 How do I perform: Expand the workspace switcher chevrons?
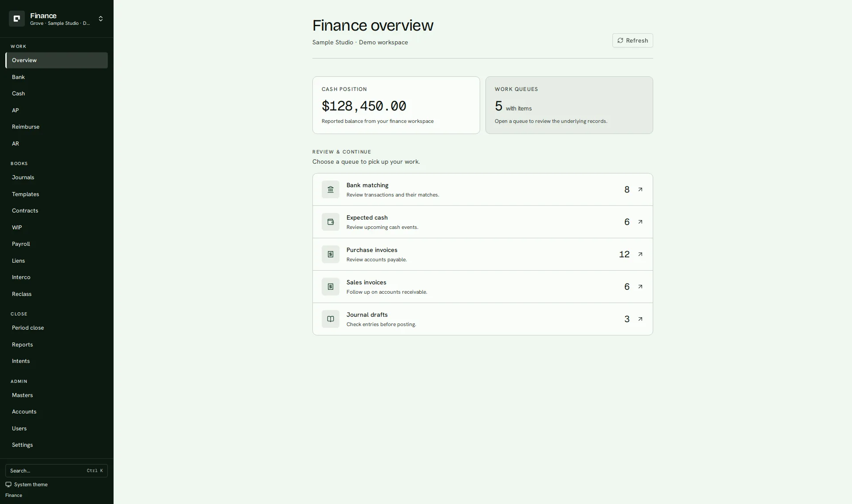click(101, 19)
